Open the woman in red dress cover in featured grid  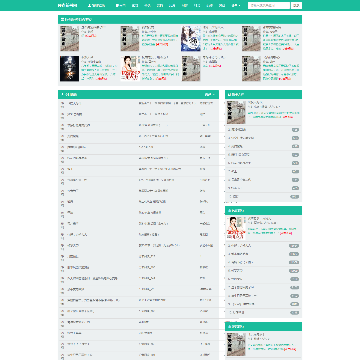click(130, 69)
